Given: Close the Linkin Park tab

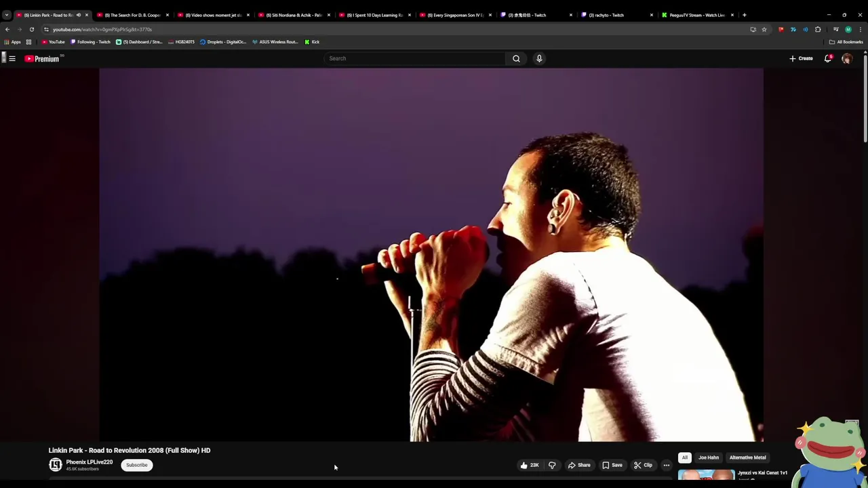Looking at the screenshot, I should coord(86,15).
